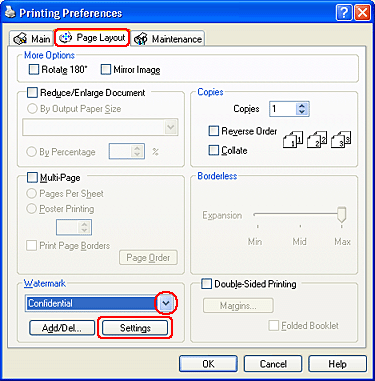Screen dimensions: 375x381
Task: Click the Add/Del... button
Action: pos(62,328)
